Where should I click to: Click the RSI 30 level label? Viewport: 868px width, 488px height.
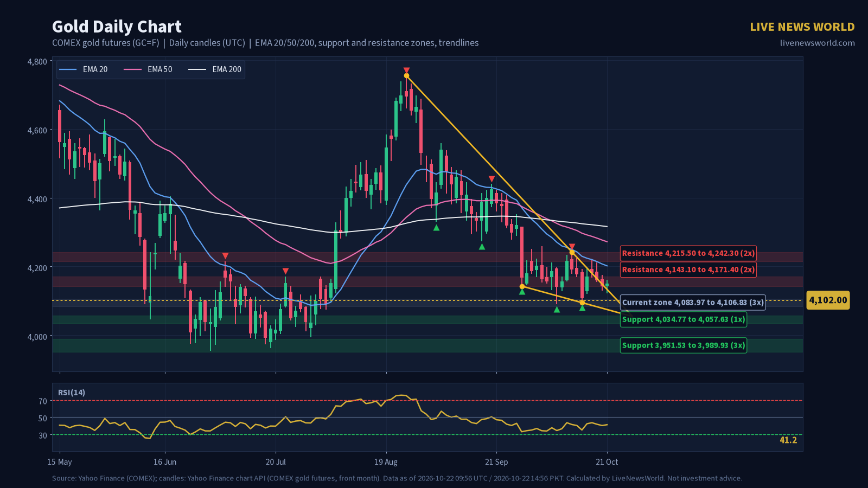(x=43, y=435)
